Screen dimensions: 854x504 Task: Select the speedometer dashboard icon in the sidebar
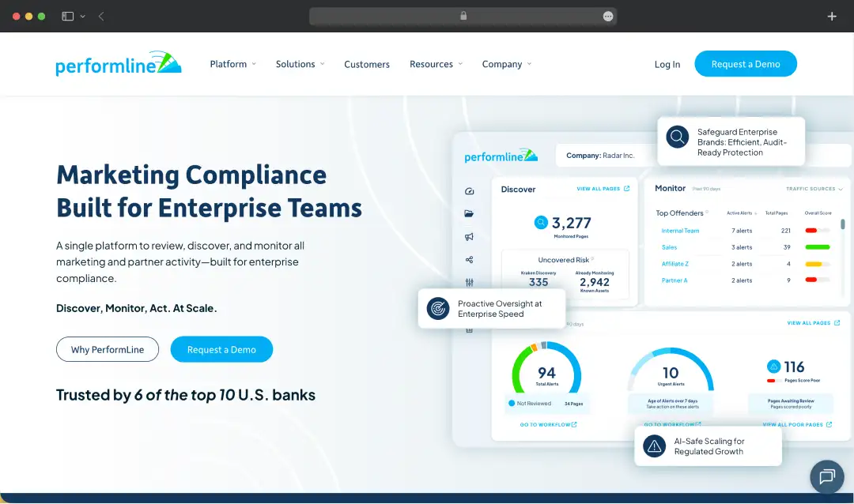pos(469,190)
